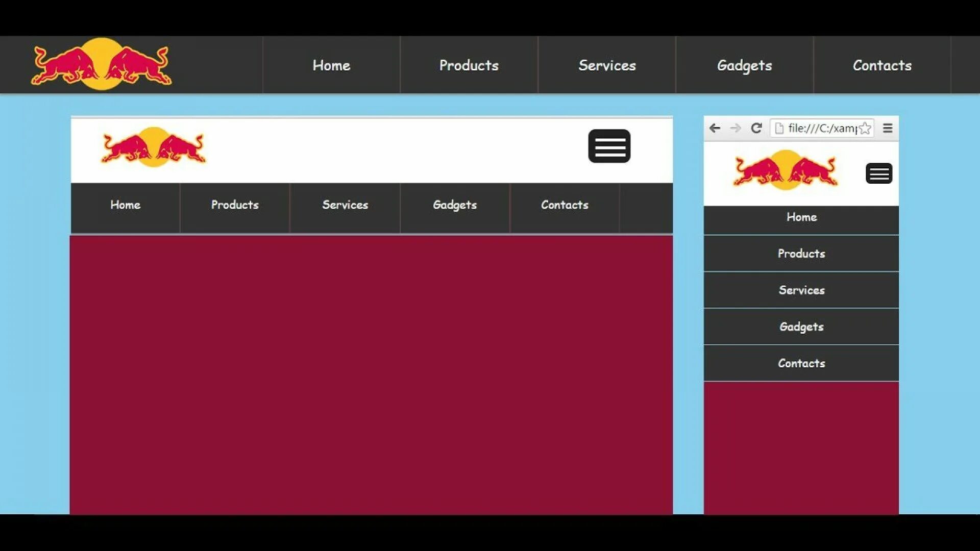Expand browser overflow menu in mobile preview
The image size is (980, 551).
(x=888, y=128)
